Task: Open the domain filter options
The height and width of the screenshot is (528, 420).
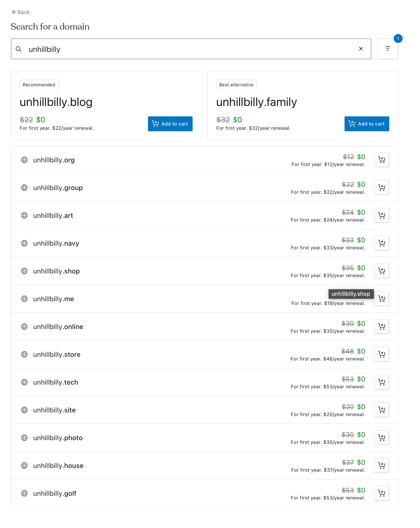Action: coord(387,49)
